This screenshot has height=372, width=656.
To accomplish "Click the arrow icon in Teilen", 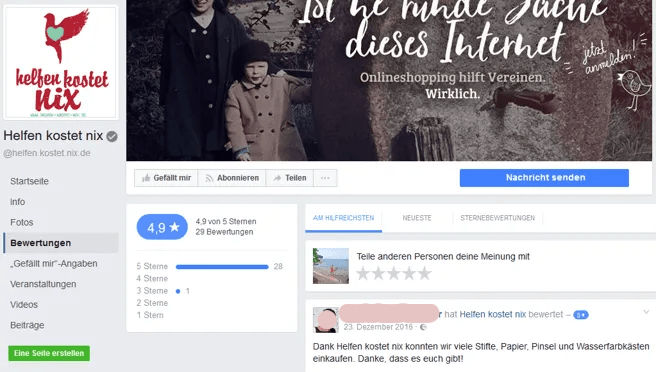I will 277,178.
